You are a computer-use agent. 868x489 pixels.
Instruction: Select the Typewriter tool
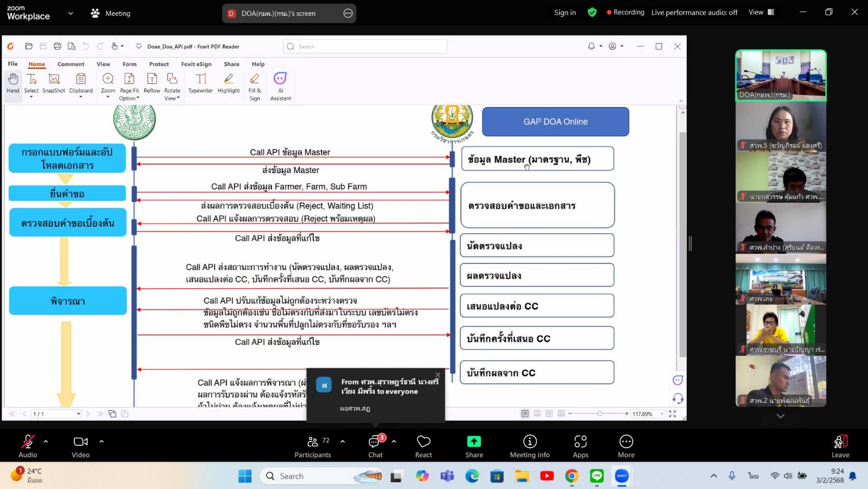201,83
